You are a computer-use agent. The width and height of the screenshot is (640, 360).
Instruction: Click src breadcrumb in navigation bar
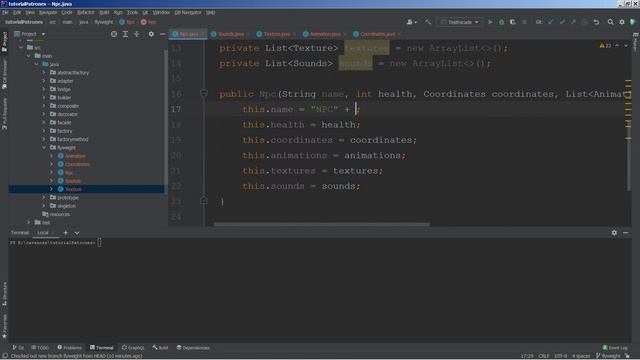[53, 22]
